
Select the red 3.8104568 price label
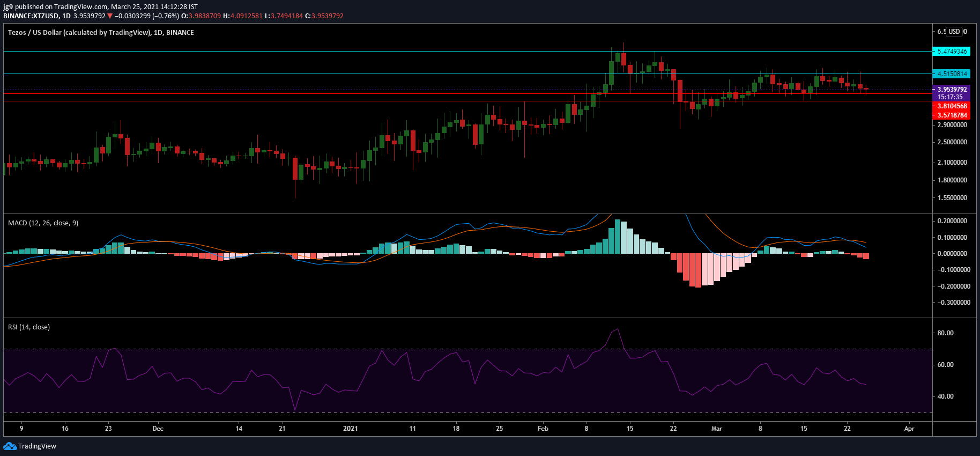point(951,106)
